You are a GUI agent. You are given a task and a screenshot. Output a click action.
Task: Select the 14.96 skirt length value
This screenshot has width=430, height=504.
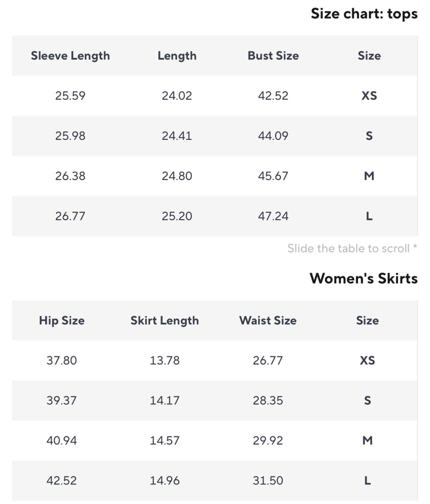pos(165,481)
